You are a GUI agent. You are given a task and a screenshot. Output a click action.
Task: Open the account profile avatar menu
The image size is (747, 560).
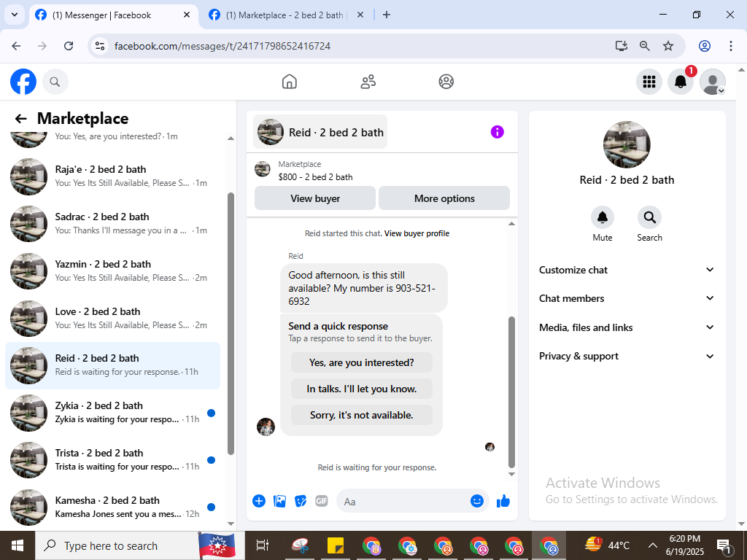(x=712, y=82)
